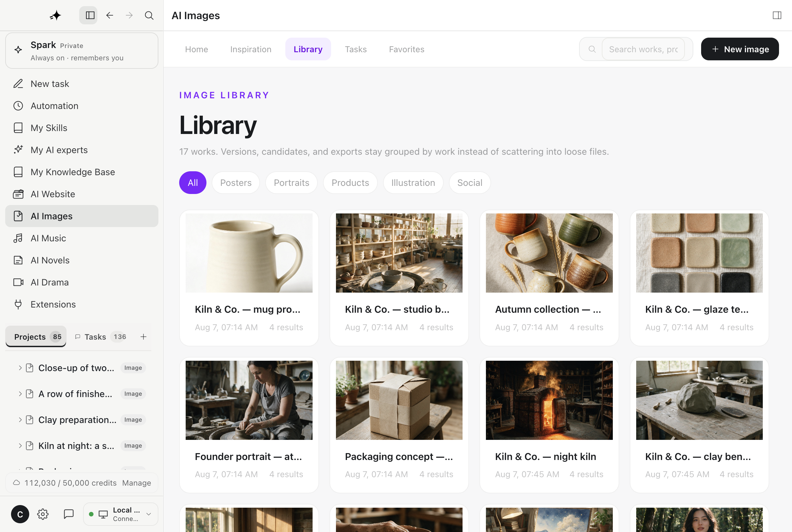Click the document icon beside AI Novels
Viewport: 792px width, 532px height.
click(18, 260)
